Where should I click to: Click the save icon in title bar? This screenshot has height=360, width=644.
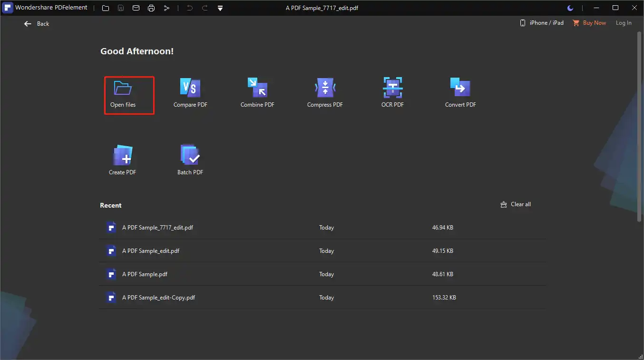(121, 8)
